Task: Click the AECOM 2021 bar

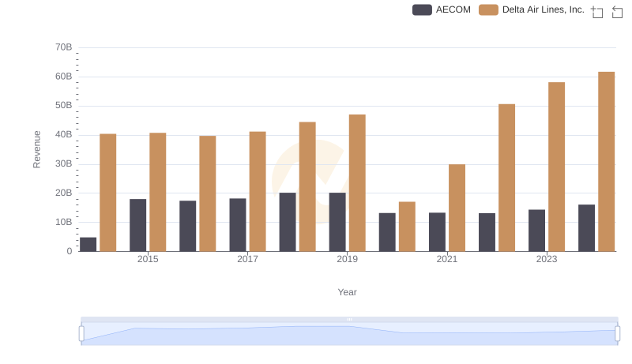Action: point(437,232)
